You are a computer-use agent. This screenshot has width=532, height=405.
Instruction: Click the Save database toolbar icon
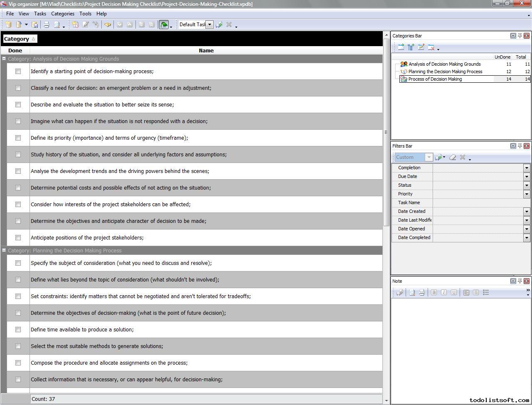click(35, 25)
